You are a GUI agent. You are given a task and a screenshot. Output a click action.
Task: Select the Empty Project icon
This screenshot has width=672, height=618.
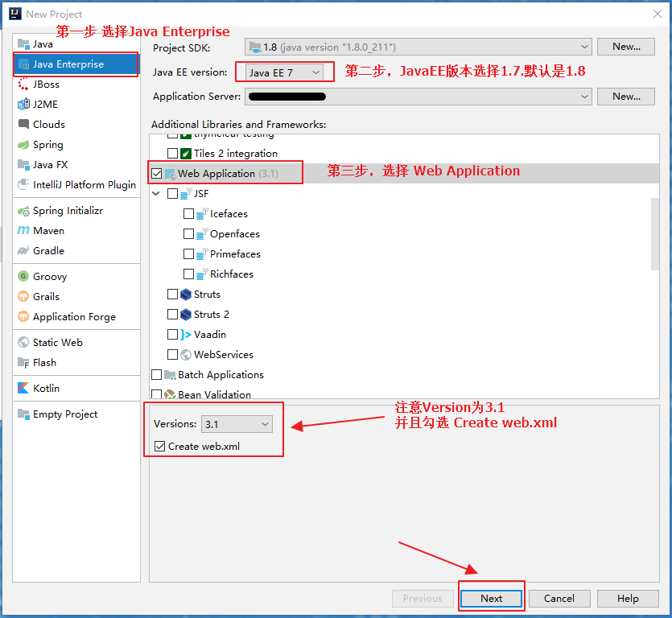pos(23,414)
